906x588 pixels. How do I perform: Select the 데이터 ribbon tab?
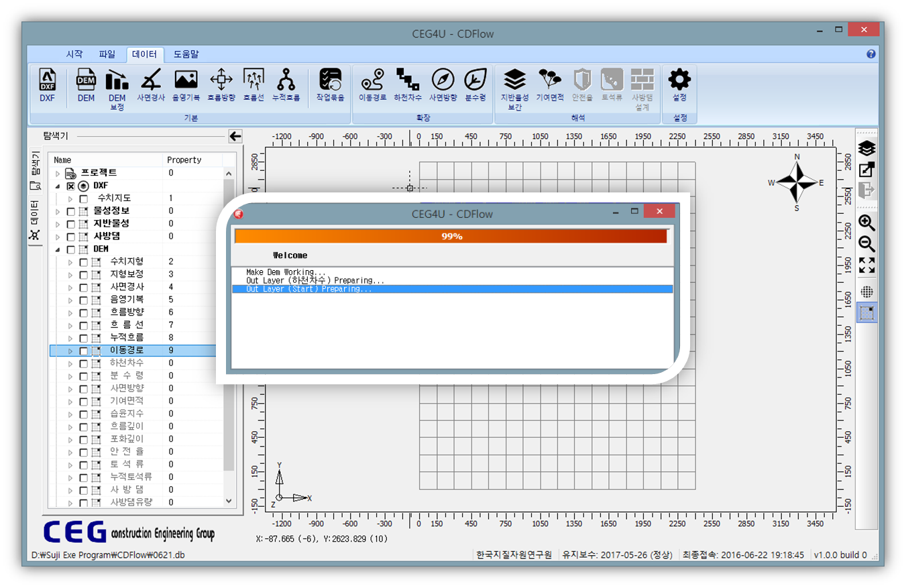144,54
